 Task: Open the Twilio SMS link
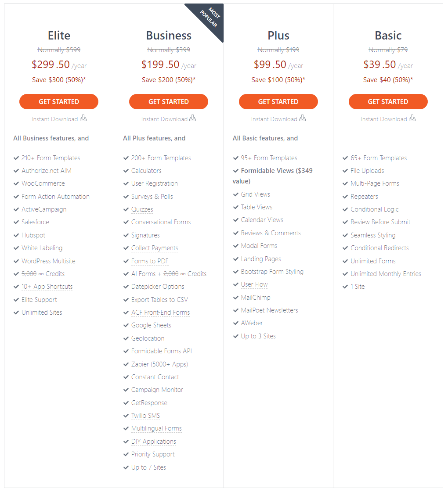tap(145, 416)
